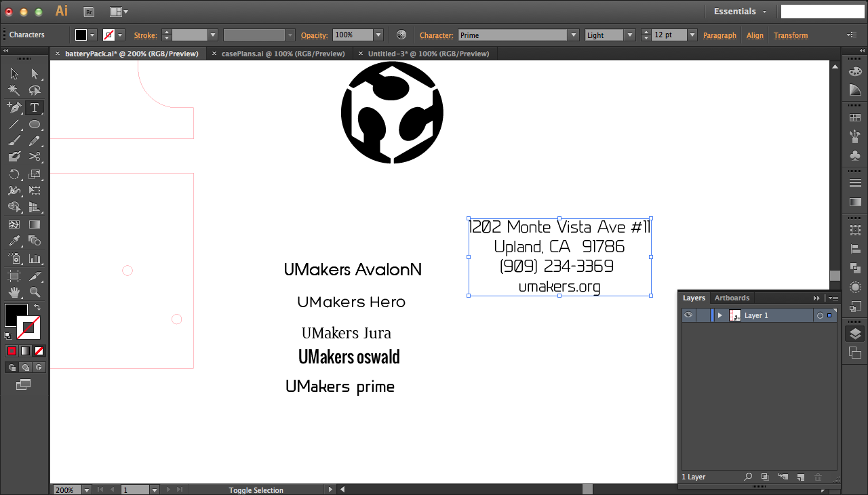This screenshot has height=495, width=868.
Task: Pick the Symbol Sprayer tool
Action: tap(14, 258)
